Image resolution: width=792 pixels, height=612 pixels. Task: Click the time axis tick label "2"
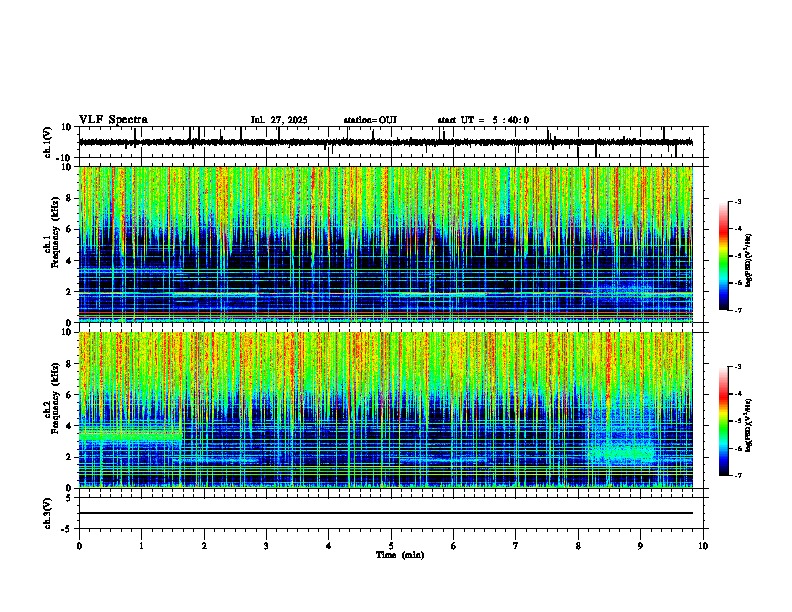pyautogui.click(x=204, y=546)
